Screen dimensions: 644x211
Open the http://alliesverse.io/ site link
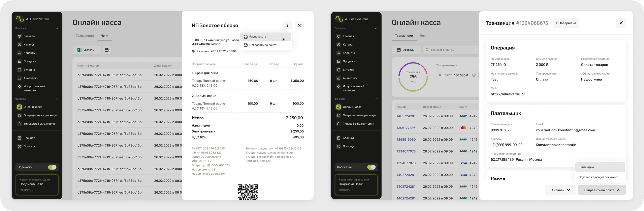pos(508,94)
